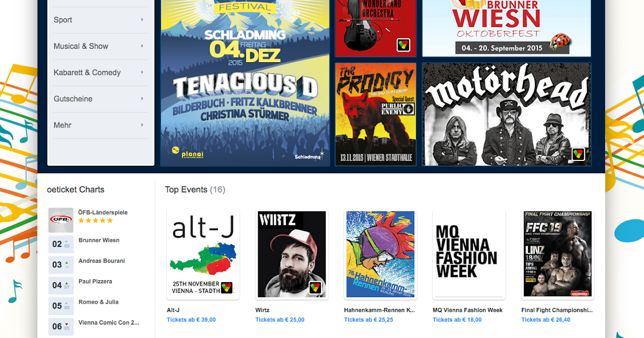The height and width of the screenshot is (338, 644).
Task: Expand the Musical & Show submenu arrow
Action: 142,46
